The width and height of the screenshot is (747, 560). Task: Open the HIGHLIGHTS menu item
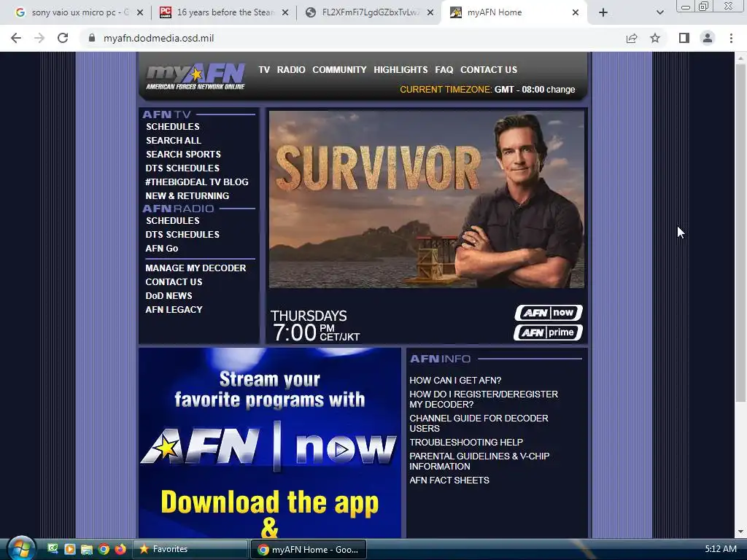(400, 69)
